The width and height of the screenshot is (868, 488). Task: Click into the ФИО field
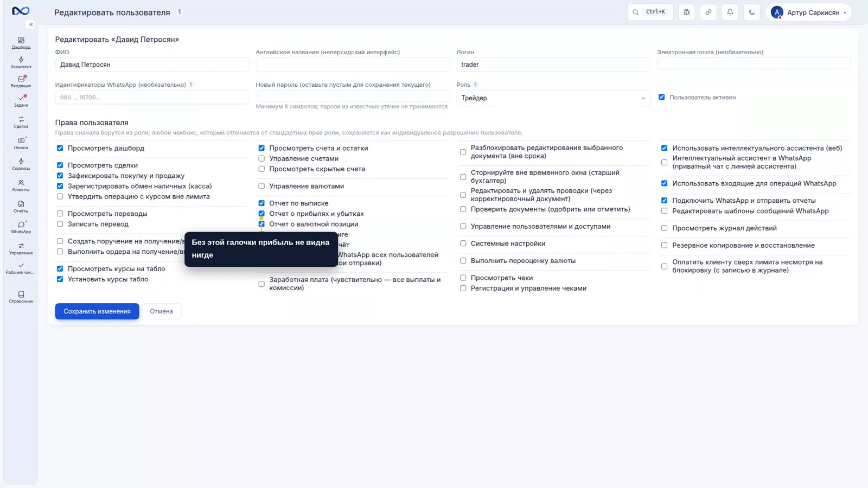[x=152, y=65]
